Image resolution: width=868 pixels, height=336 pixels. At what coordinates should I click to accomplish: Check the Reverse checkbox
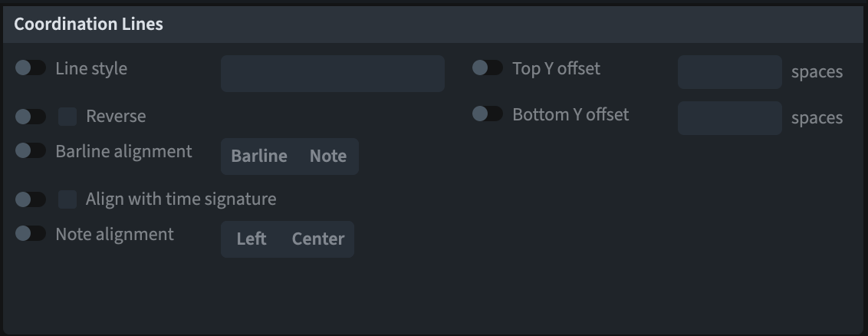pyautogui.click(x=67, y=117)
